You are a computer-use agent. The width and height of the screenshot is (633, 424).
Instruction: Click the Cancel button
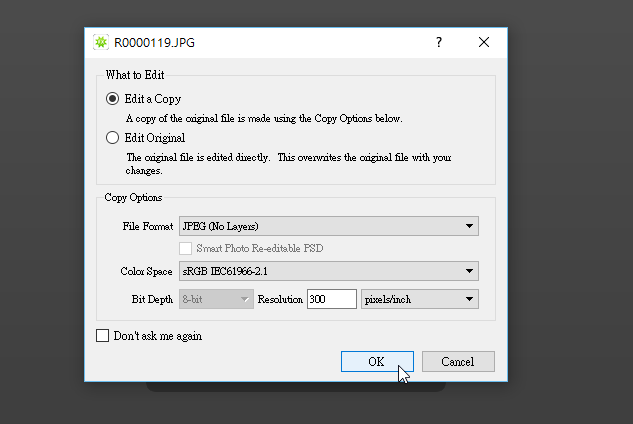tap(458, 362)
